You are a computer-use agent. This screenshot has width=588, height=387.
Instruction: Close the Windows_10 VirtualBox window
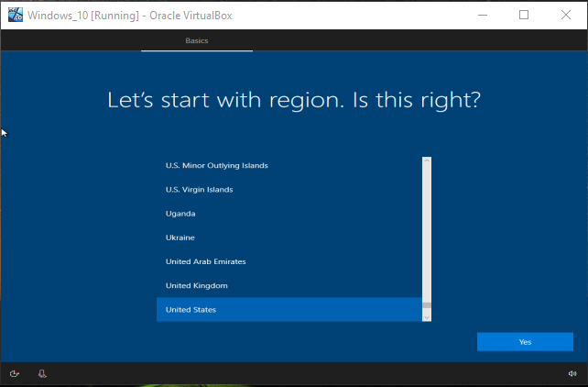(566, 15)
